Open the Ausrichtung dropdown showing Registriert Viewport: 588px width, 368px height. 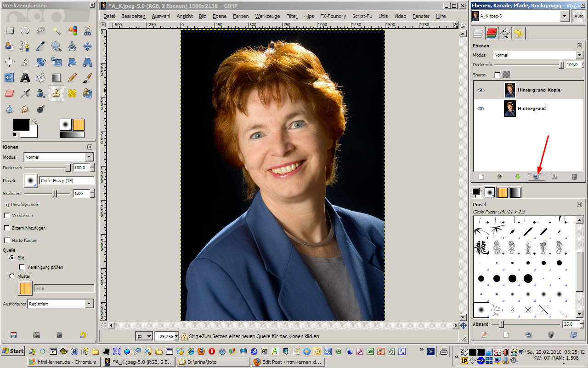pyautogui.click(x=60, y=304)
